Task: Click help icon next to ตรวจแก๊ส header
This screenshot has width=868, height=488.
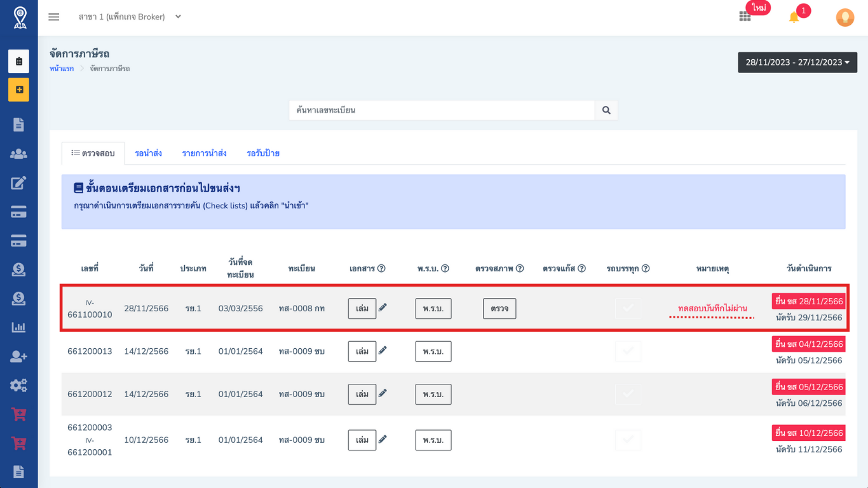Action: (x=581, y=269)
